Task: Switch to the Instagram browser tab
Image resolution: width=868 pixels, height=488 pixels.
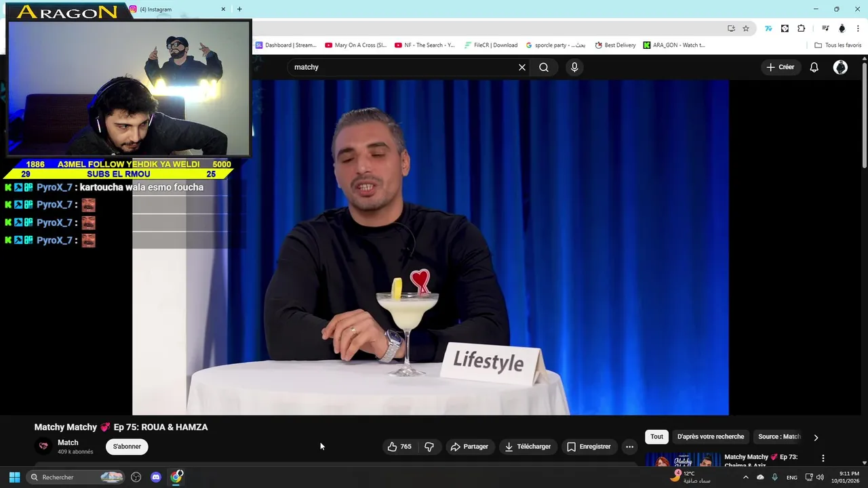Action: click(178, 9)
